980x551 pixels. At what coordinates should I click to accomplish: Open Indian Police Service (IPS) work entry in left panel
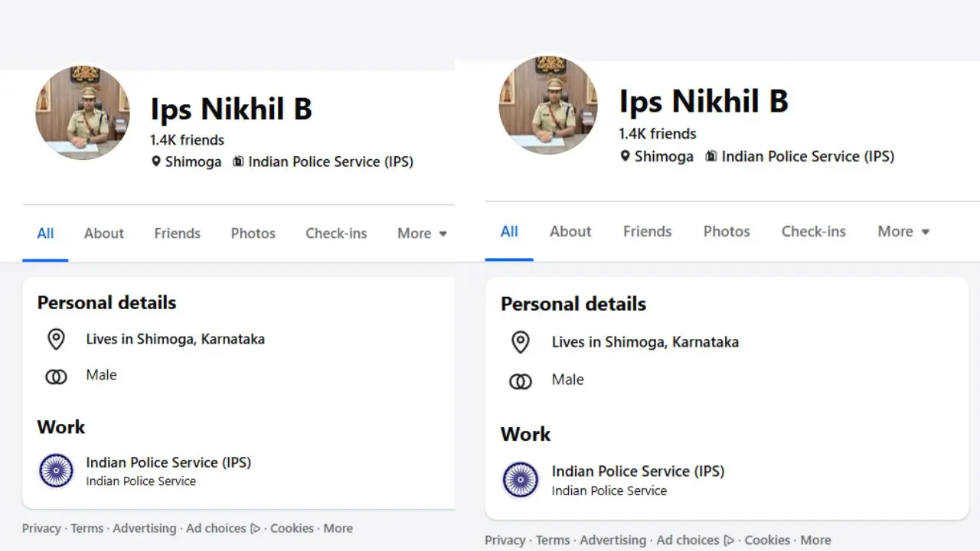click(x=168, y=462)
